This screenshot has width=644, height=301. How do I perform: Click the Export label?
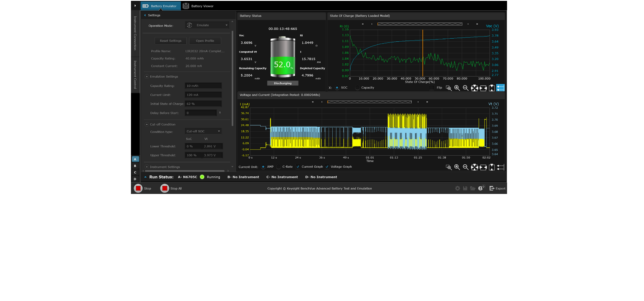click(x=501, y=188)
